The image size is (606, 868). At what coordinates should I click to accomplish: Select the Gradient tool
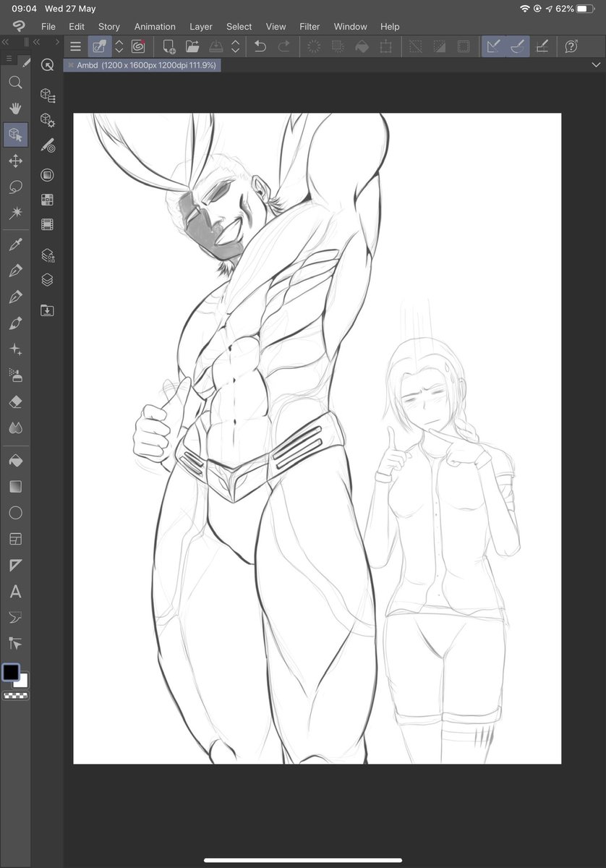pos(15,487)
